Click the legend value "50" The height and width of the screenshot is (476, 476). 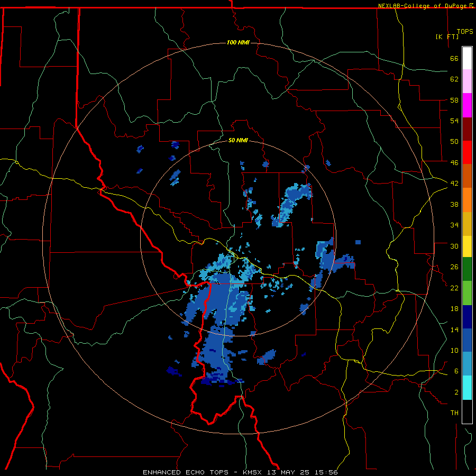click(454, 141)
